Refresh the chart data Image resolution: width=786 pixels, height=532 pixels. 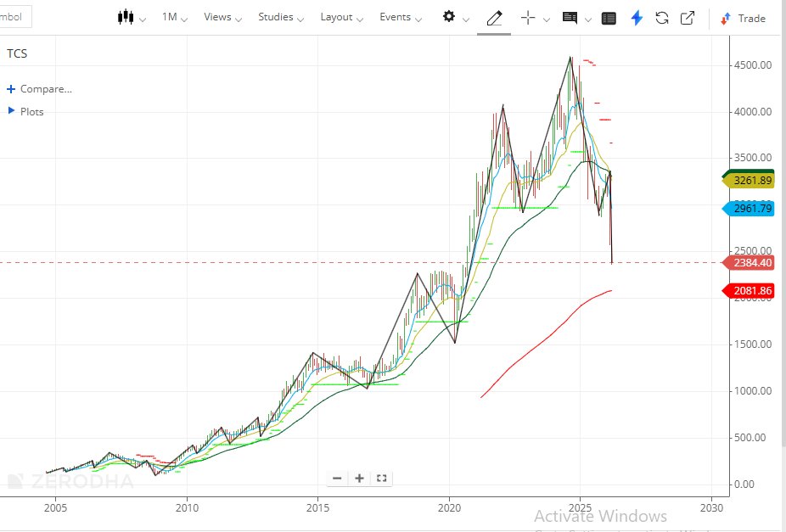coord(662,18)
